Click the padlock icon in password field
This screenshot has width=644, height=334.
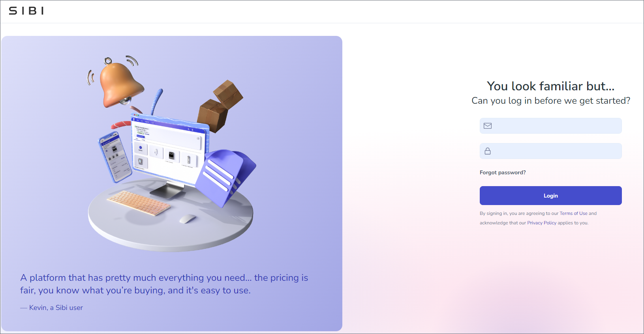click(488, 151)
